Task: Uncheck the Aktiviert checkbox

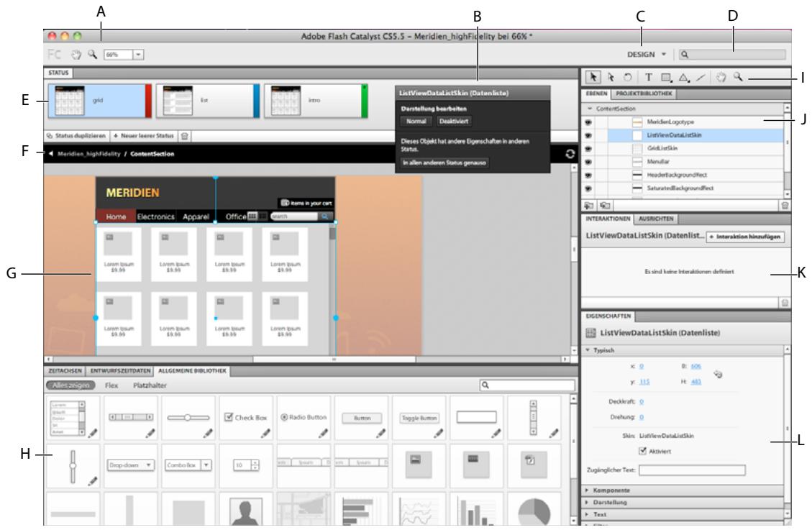Action: [643, 451]
